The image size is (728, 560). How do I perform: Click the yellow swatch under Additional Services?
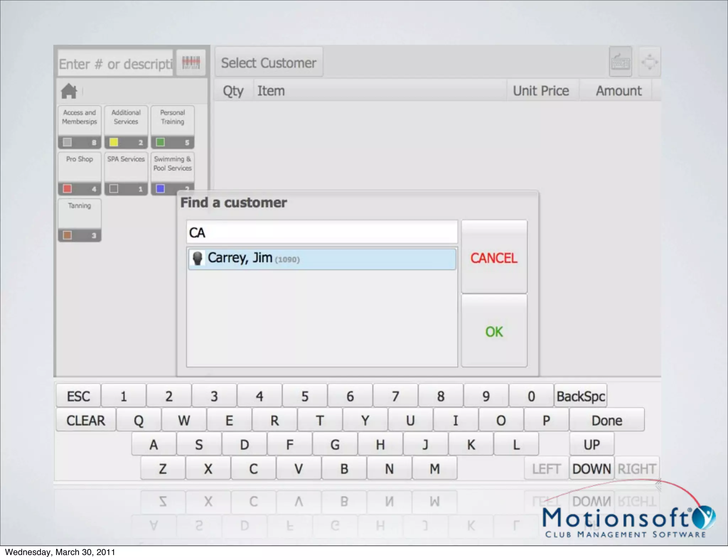click(114, 142)
